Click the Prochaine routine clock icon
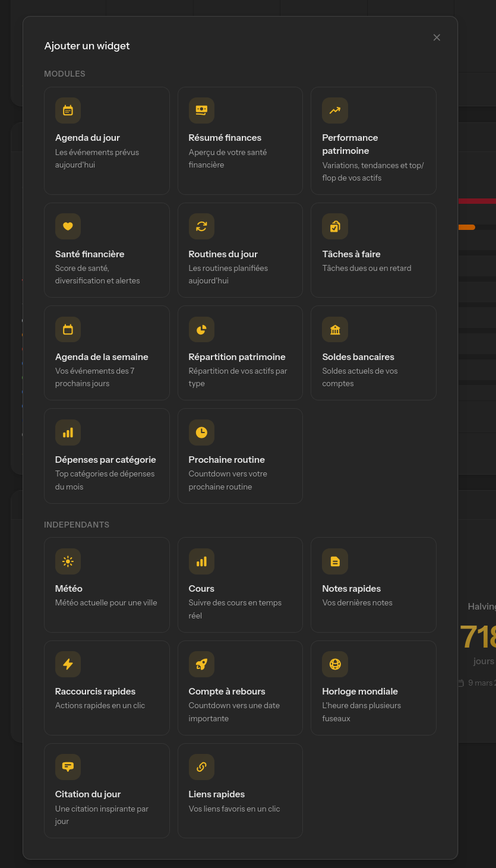Viewport: 496px width, 868px height. pos(201,433)
